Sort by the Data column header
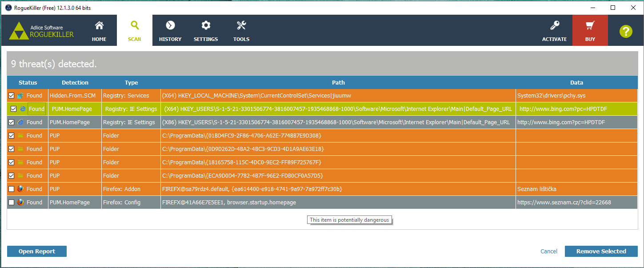Viewport: 644px width, 268px height. (x=576, y=82)
